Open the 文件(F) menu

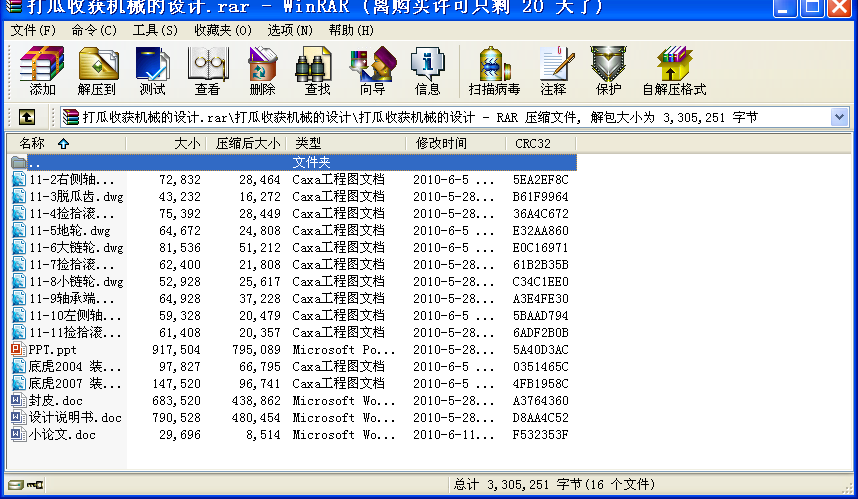tap(33, 30)
